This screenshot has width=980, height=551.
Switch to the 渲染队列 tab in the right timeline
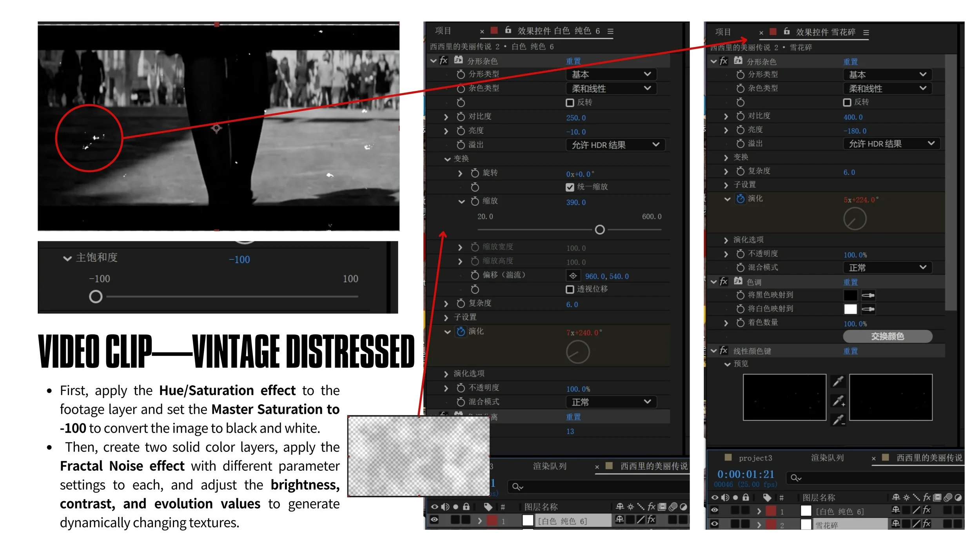coord(827,458)
